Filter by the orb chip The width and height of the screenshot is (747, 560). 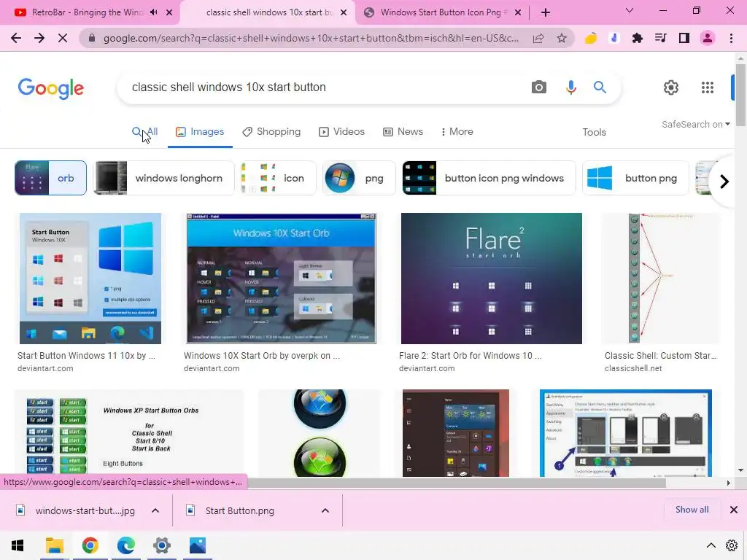tap(50, 178)
